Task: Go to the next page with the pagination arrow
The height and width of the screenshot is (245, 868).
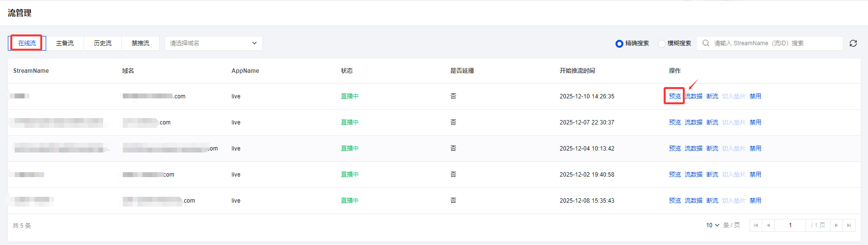Action: click(x=837, y=225)
